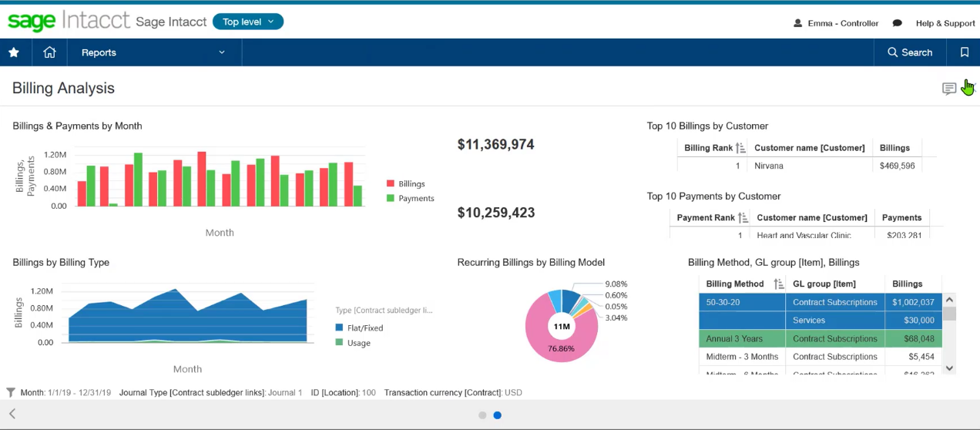Click the Flat/Fixed blue legend swatch
Image resolution: width=980 pixels, height=430 pixels.
coord(340,328)
